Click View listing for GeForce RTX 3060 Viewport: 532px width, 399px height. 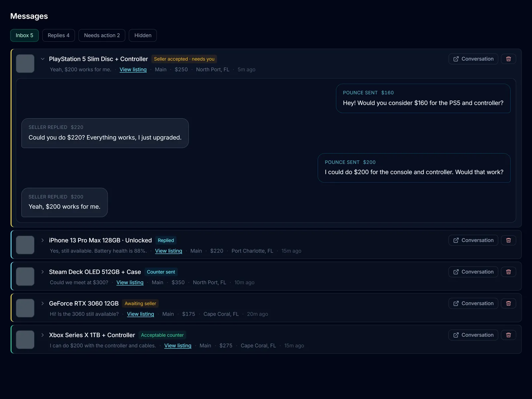[140, 314]
